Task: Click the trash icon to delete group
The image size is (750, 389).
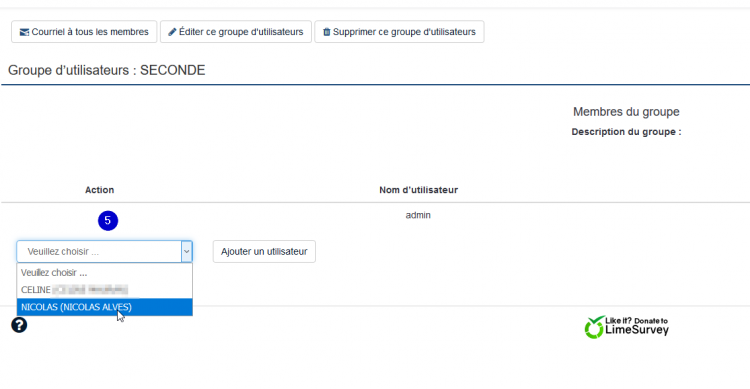Action: (x=327, y=32)
